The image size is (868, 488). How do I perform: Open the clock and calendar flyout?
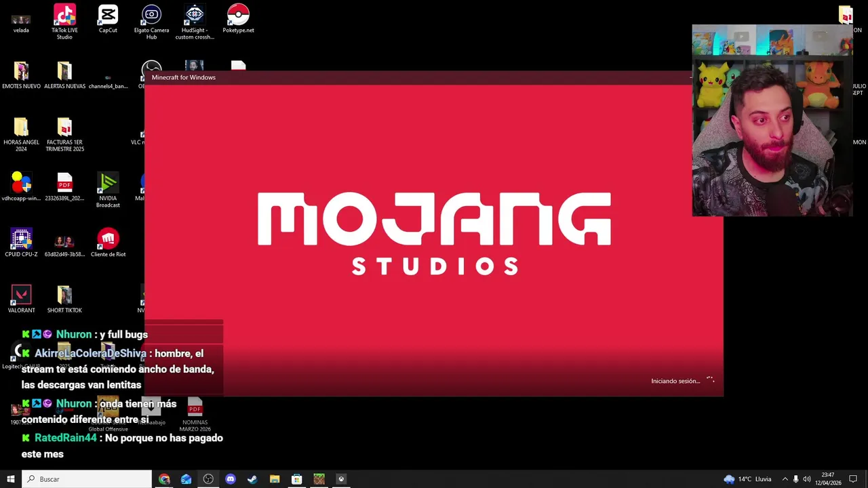pos(828,479)
